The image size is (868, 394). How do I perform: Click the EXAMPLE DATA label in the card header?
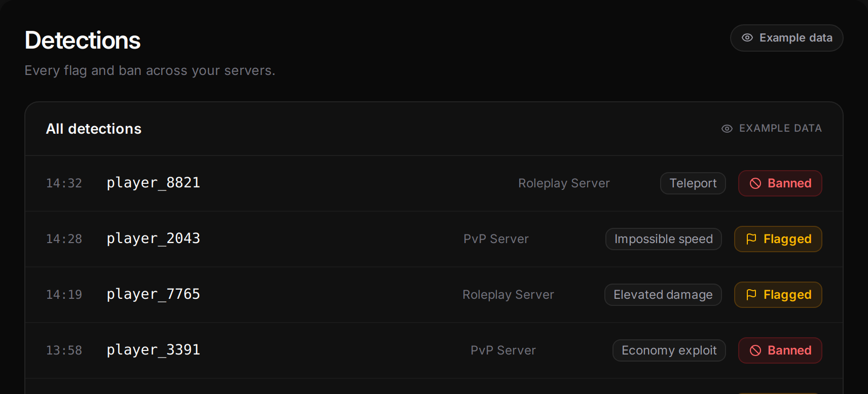pyautogui.click(x=780, y=129)
